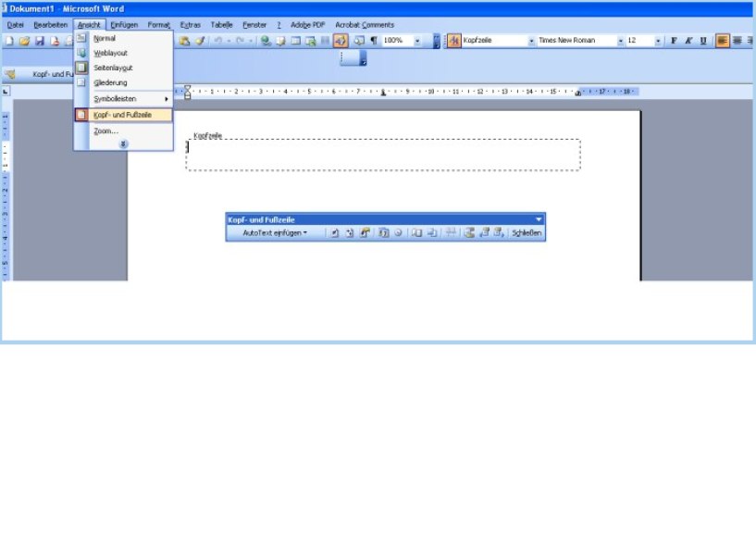Viewport: 756px width, 560px height.
Task: Insert page number in the header
Action: [x=334, y=233]
